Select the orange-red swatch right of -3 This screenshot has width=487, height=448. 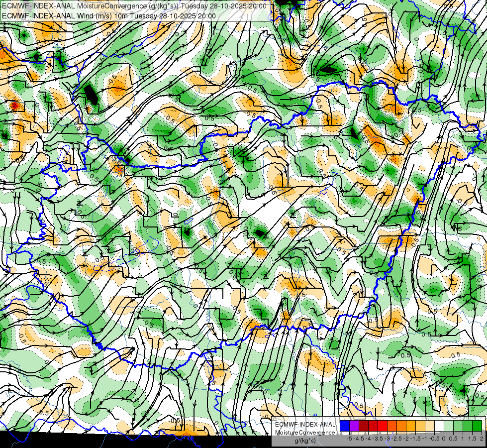tap(392, 426)
